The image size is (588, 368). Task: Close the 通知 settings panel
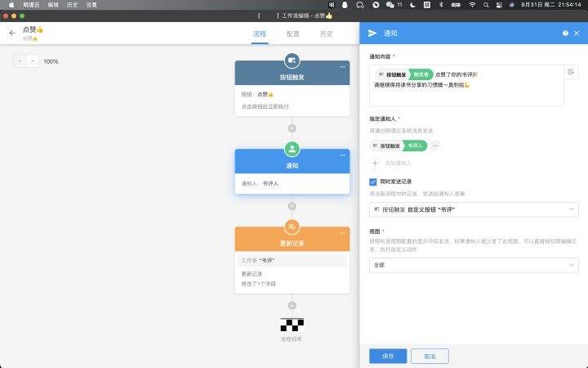point(577,33)
